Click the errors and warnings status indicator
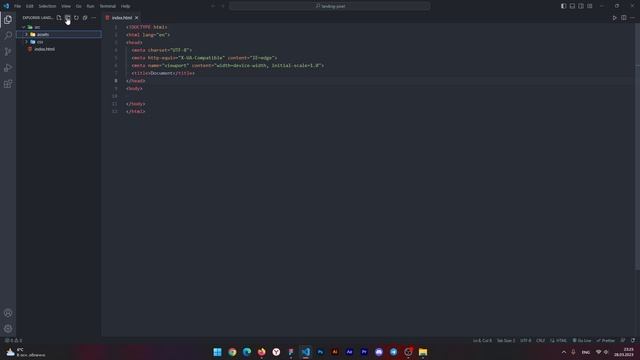The width and height of the screenshot is (640, 360). pyautogui.click(x=13, y=340)
